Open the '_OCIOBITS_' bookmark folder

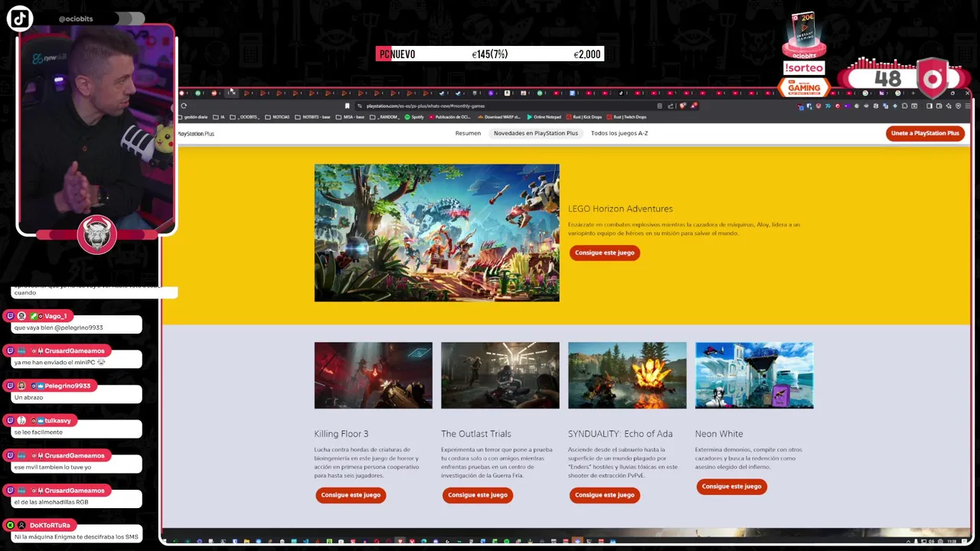245,117
